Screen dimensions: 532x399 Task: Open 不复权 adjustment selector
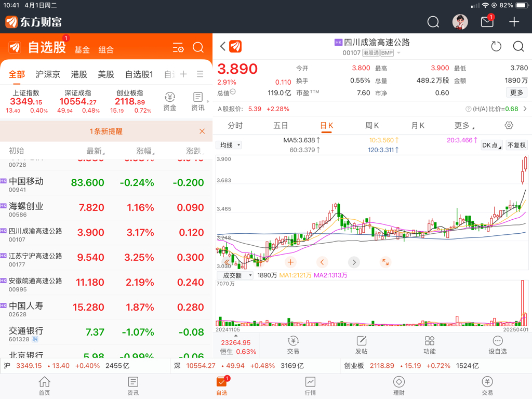tap(516, 145)
